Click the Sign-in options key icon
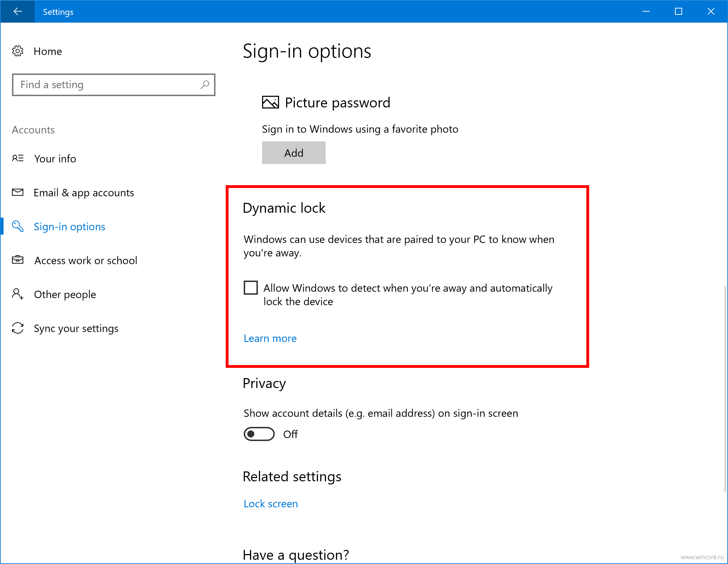The width and height of the screenshot is (728, 564). pos(18,226)
